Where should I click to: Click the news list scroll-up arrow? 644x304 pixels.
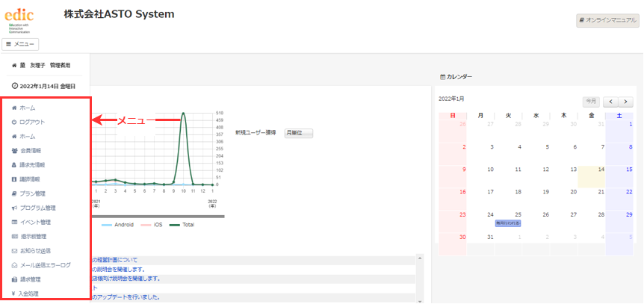(x=419, y=258)
